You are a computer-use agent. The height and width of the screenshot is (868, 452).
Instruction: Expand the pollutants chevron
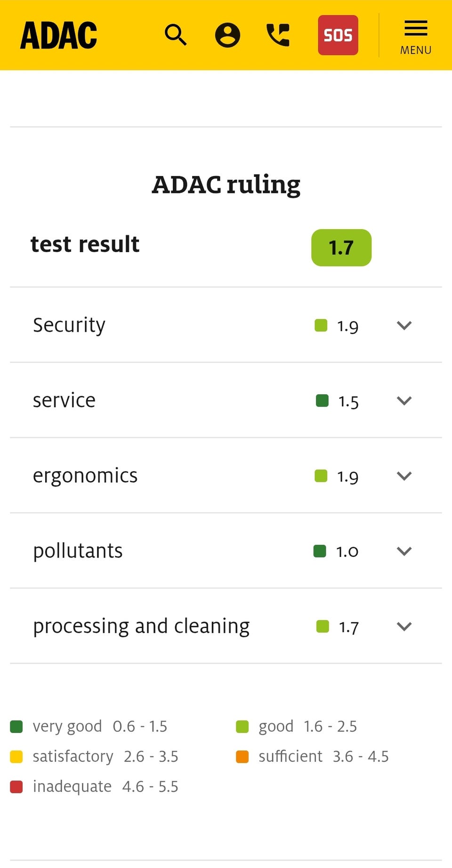tap(404, 551)
